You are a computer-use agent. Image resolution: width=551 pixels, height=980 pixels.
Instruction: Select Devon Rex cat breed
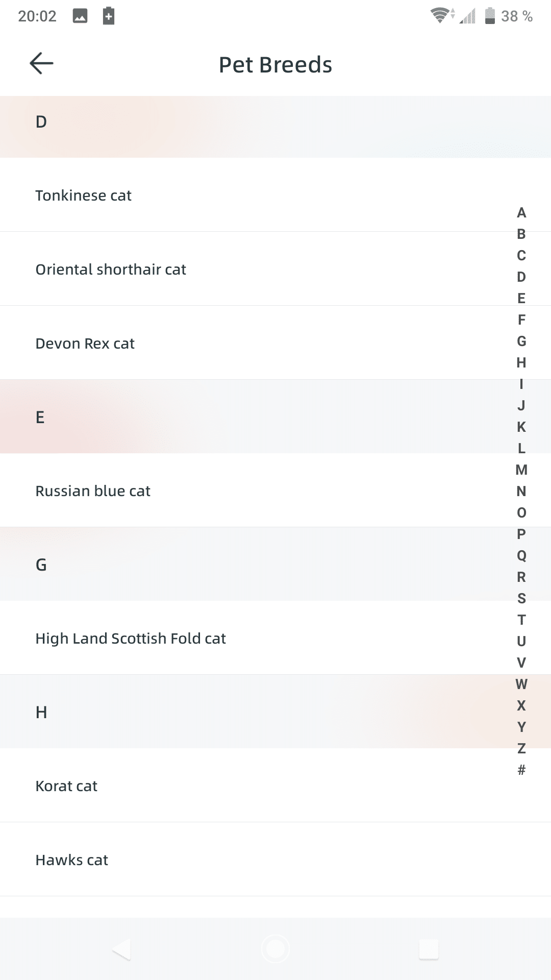point(85,344)
